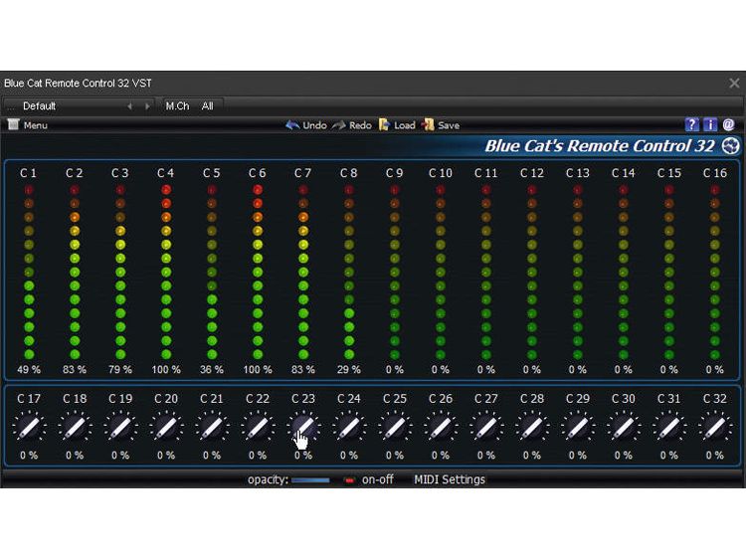Click the Undo text label

314,125
